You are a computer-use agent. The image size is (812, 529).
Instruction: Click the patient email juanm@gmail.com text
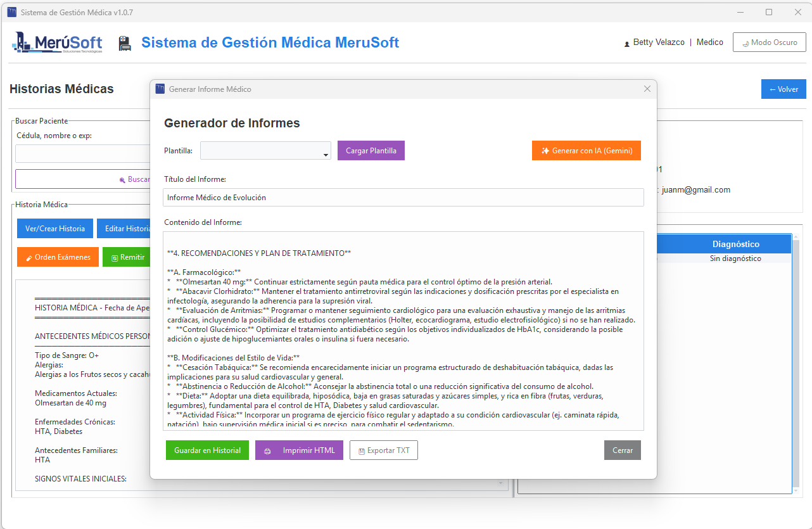[696, 189]
